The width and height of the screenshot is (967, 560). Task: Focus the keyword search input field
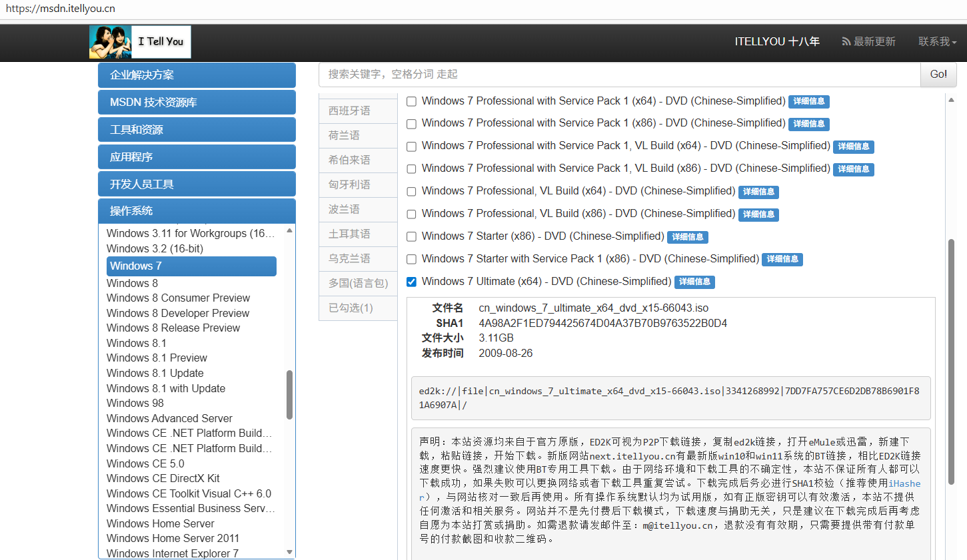[619, 75]
